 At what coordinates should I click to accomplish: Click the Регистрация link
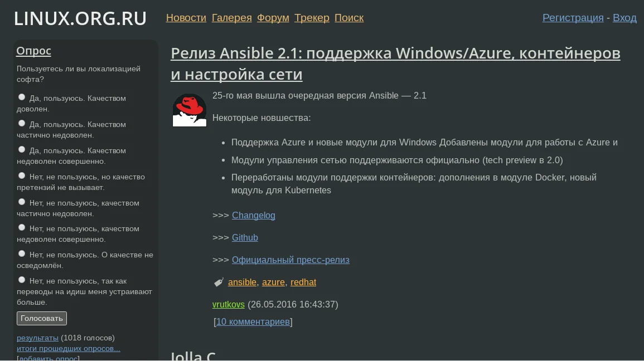click(x=573, y=18)
